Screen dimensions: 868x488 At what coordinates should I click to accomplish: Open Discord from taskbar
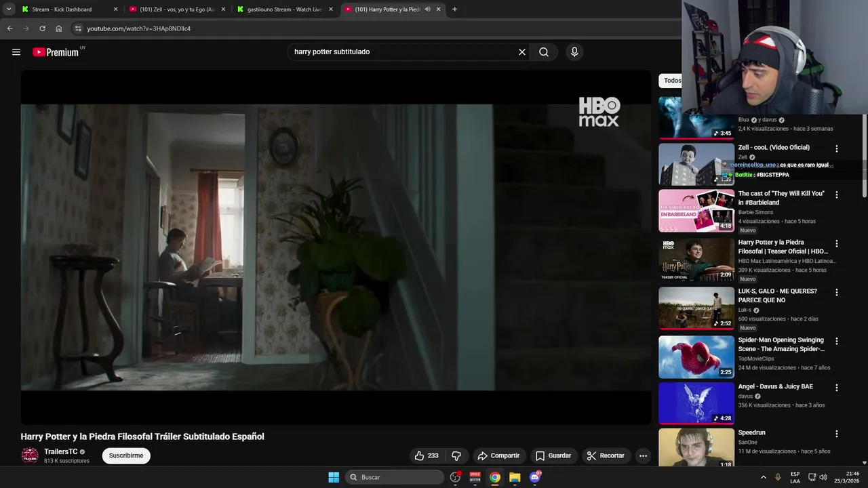[535, 477]
